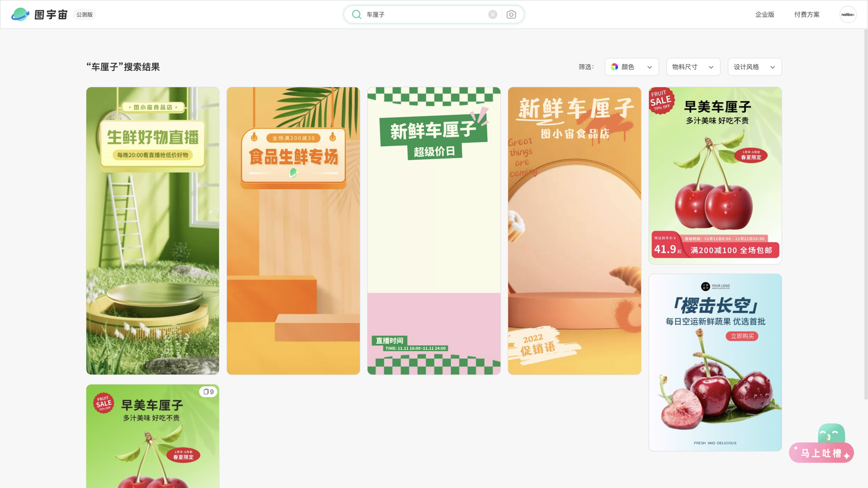Click the page count badge showing 9
This screenshot has height=488, width=868.
click(x=208, y=392)
